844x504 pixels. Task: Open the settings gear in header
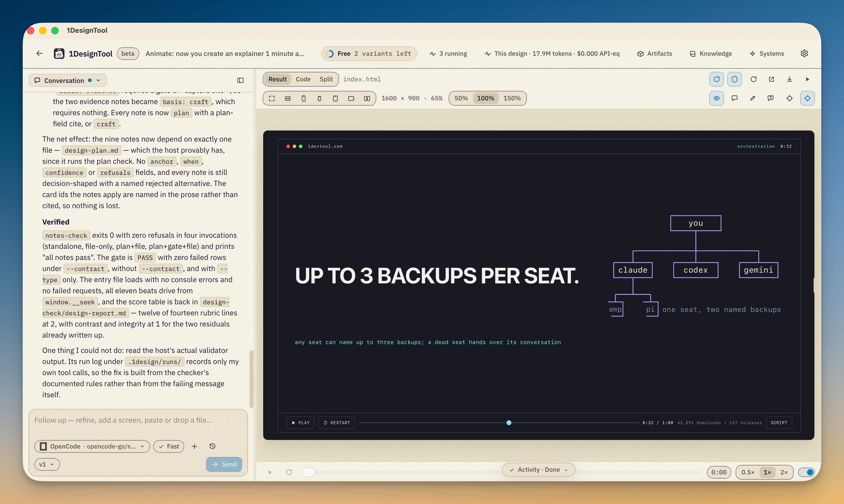click(x=804, y=53)
